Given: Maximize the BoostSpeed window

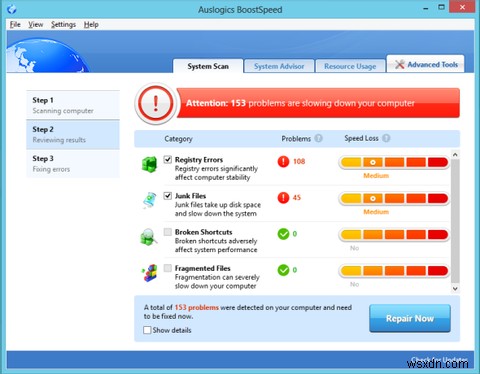Looking at the screenshot, I should click(x=441, y=8).
